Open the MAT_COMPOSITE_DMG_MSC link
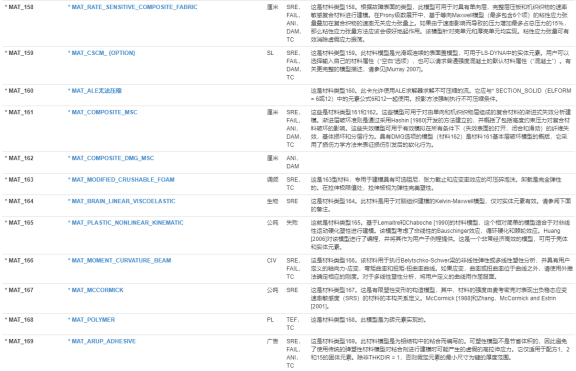Image resolution: width=576 pixels, height=371 pixels. click(111, 158)
